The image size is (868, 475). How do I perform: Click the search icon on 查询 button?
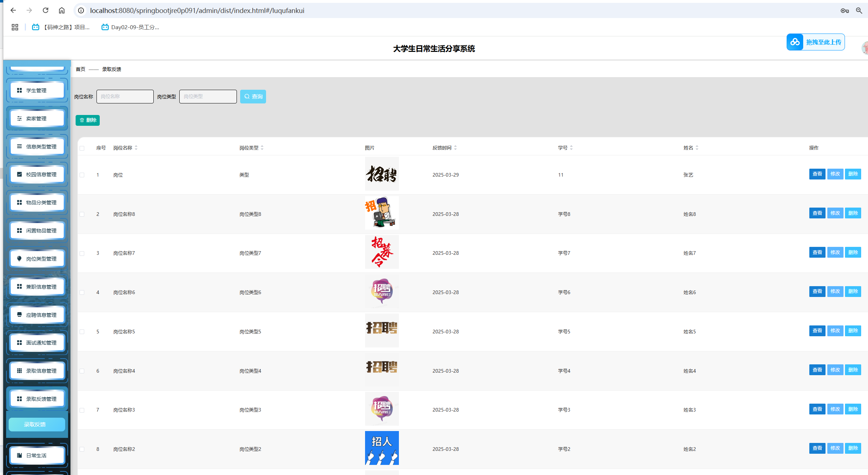click(x=247, y=97)
